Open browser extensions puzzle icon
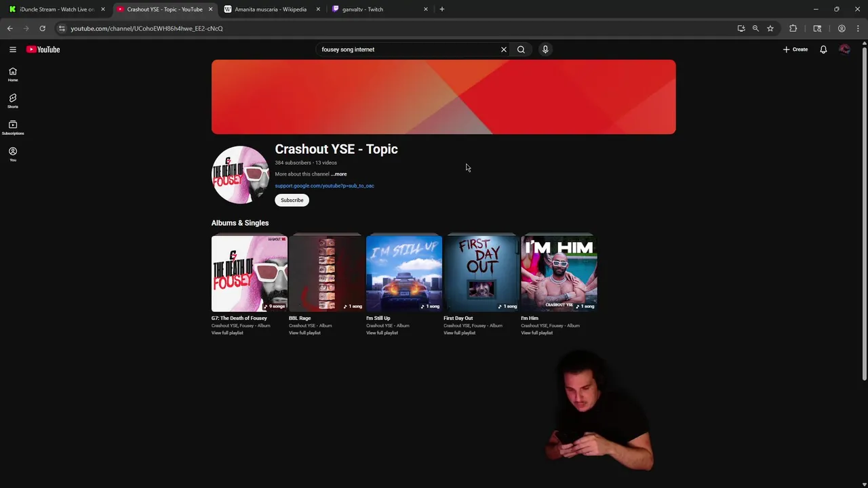Viewport: 868px width, 488px height. click(x=793, y=28)
